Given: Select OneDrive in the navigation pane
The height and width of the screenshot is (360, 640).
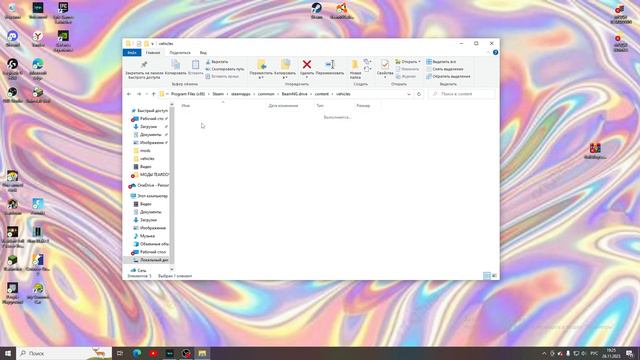Looking at the screenshot, I should [x=149, y=185].
